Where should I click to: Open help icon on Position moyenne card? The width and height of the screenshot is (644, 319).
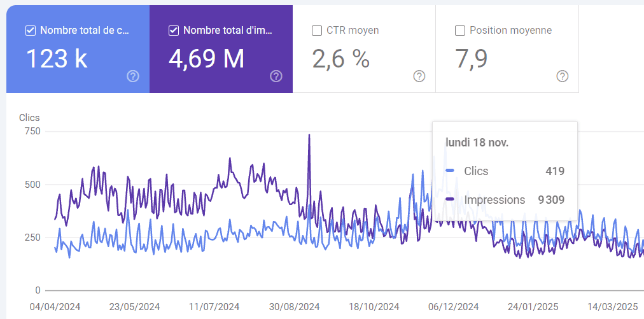563,76
